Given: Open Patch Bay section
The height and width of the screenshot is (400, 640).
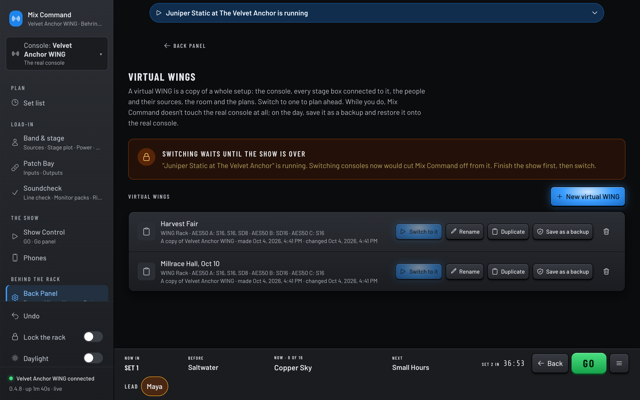Looking at the screenshot, I should pos(57,168).
